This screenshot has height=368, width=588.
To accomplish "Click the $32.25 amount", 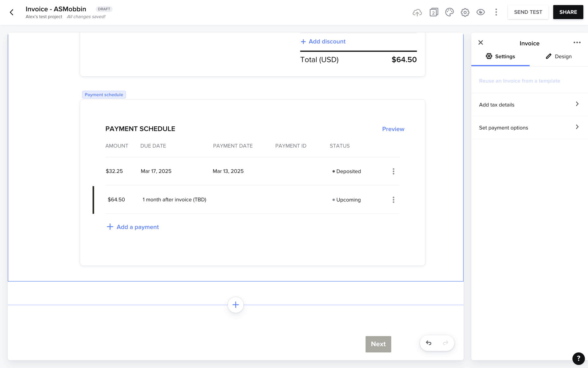I will coord(114,171).
